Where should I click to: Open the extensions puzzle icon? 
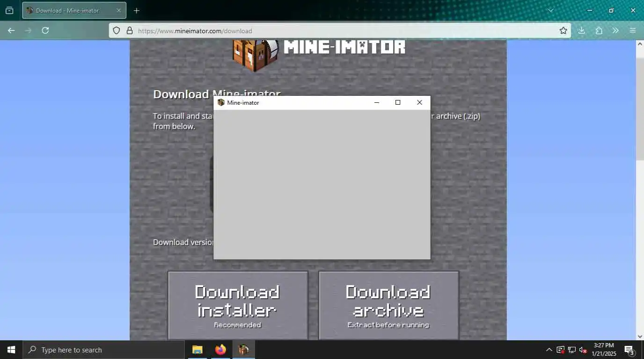(x=599, y=30)
